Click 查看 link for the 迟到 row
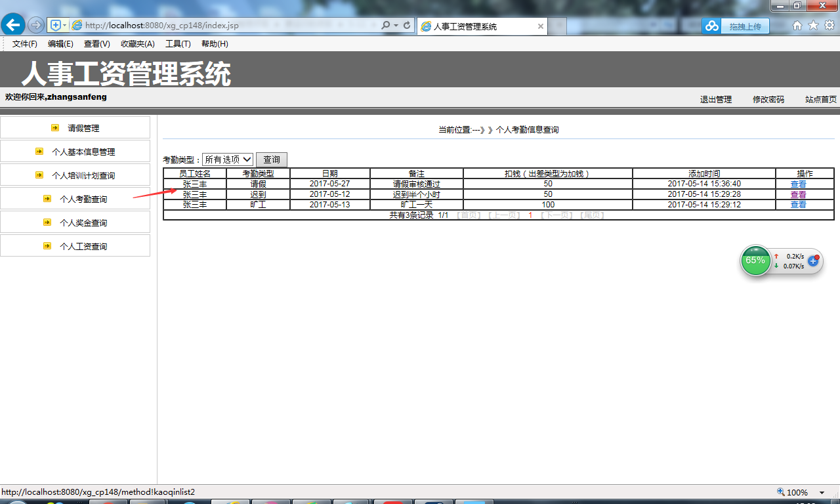The width and height of the screenshot is (840, 504). pos(798,195)
